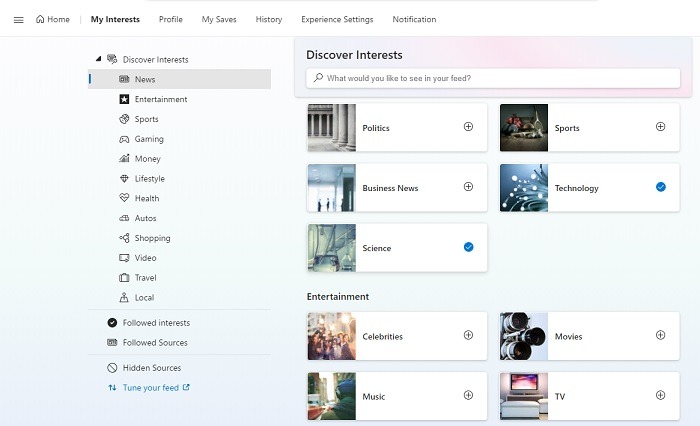Click the Politics columns thumbnail

[332, 128]
